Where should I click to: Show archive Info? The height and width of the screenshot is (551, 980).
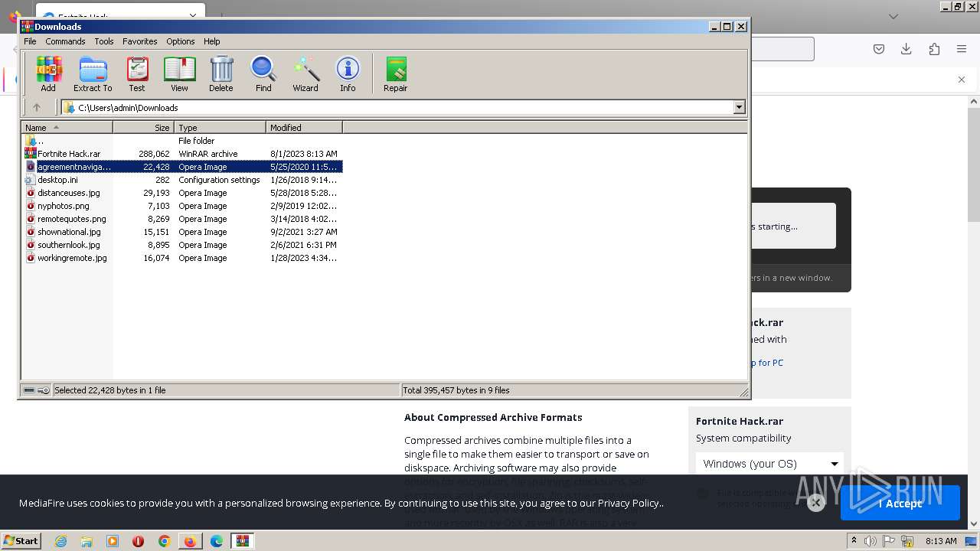348,74
